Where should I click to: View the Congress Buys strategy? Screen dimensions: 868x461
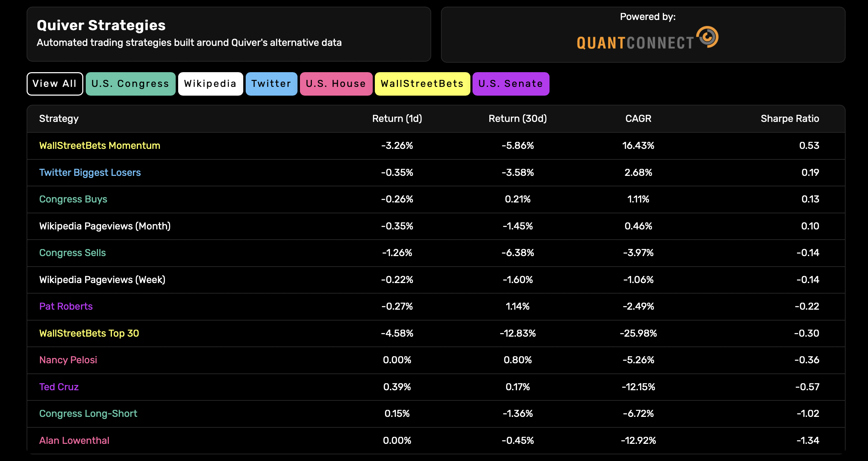73,199
